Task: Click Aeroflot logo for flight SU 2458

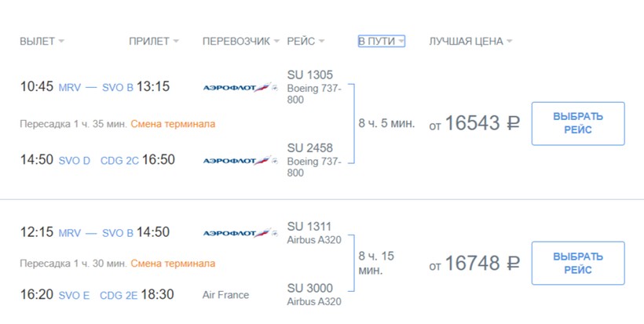Action: [240, 161]
